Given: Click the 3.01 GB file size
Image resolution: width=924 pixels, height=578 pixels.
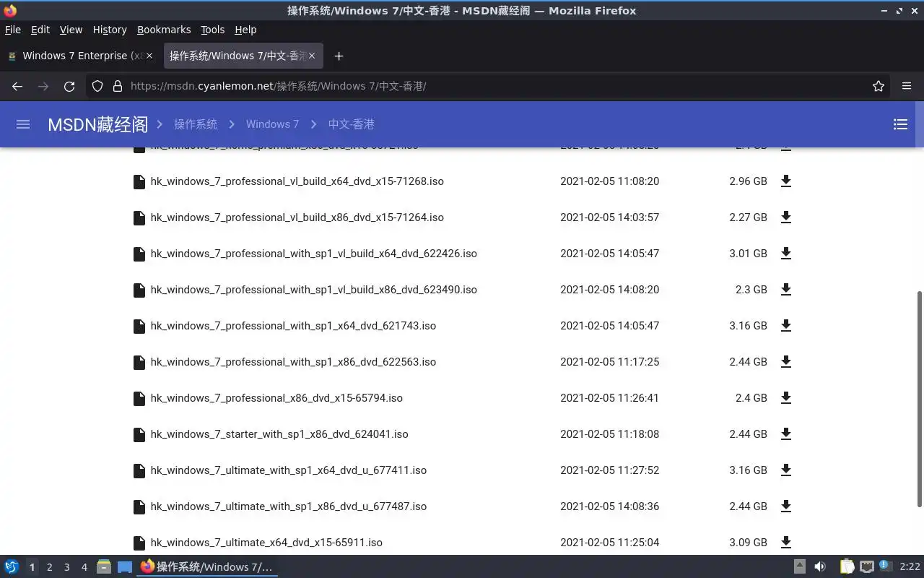Looking at the screenshot, I should (748, 254).
